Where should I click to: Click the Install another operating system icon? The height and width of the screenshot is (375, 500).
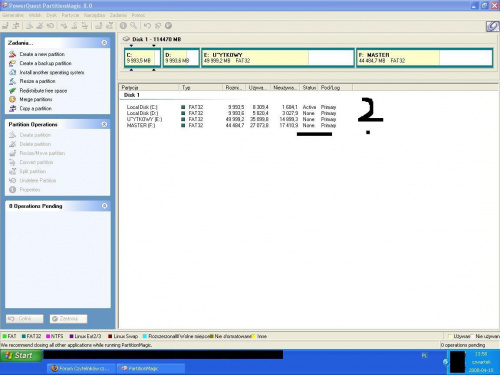12,72
